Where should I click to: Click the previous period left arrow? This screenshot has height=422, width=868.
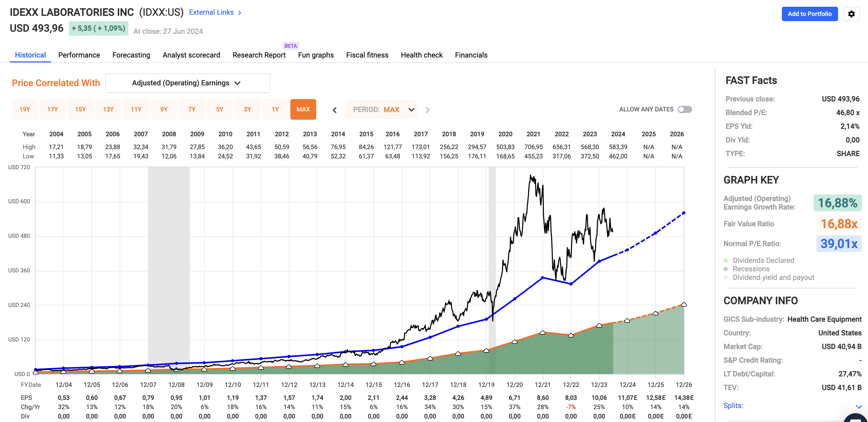335,110
